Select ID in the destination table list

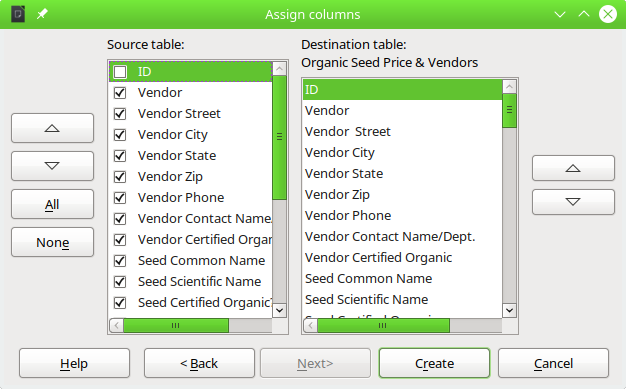click(402, 90)
